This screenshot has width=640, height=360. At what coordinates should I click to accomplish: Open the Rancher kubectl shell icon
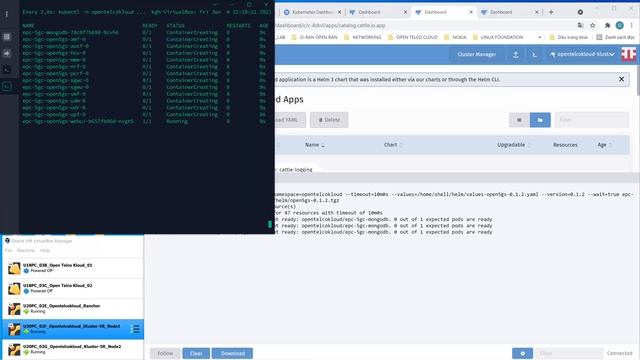pos(534,54)
